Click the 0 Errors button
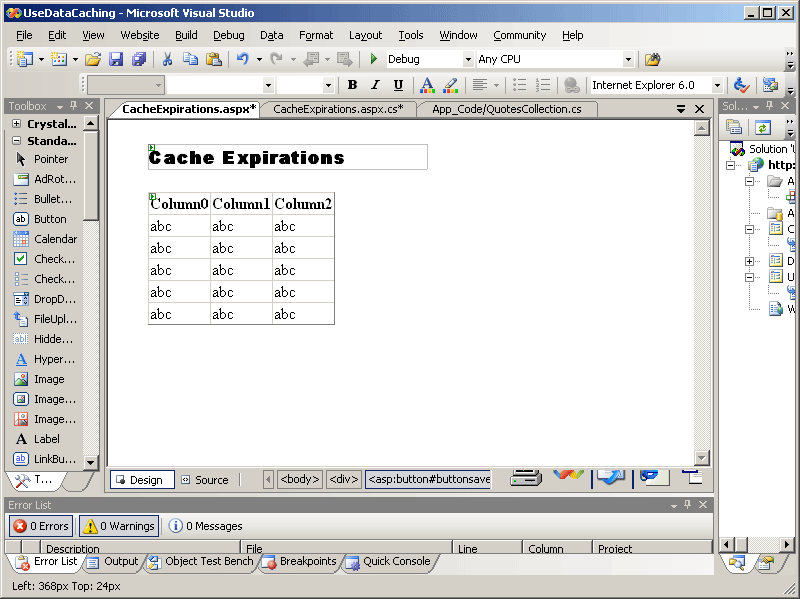800x599 pixels. (41, 526)
